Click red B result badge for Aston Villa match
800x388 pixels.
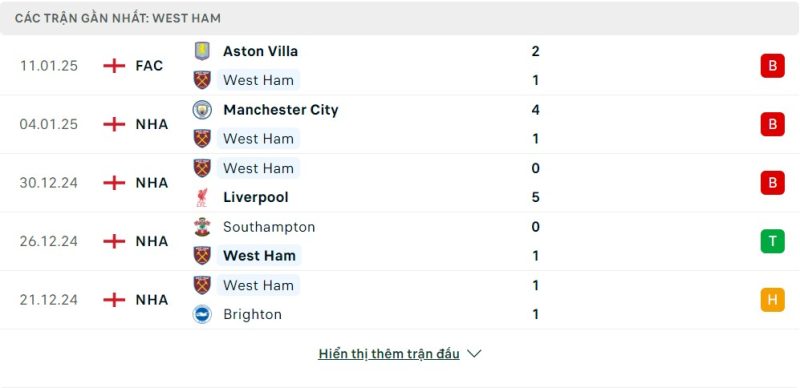tap(772, 66)
